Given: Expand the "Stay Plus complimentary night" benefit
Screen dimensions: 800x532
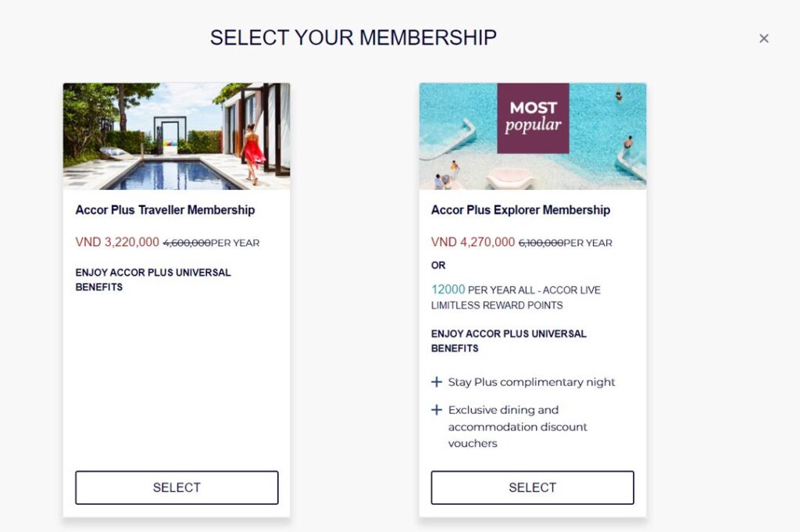Looking at the screenshot, I should 530,382.
